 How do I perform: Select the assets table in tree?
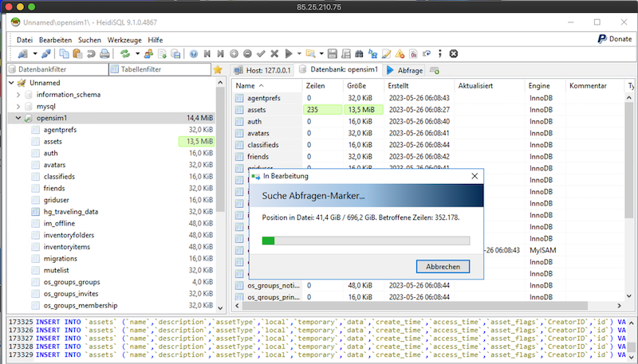coord(54,141)
